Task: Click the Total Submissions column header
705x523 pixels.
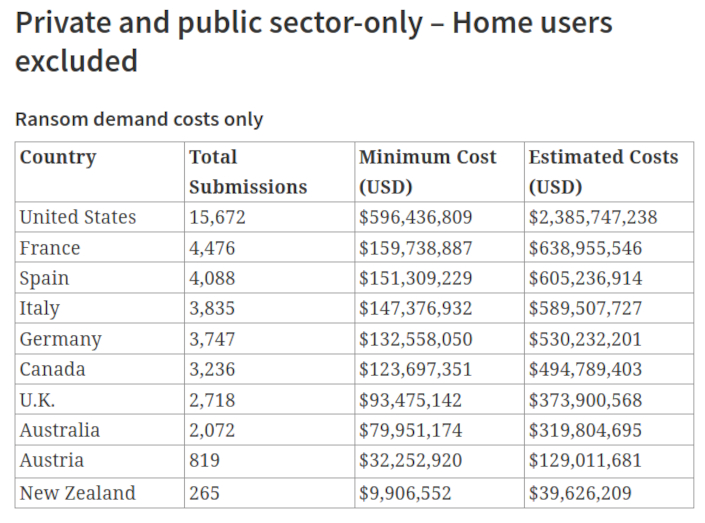Action: coord(248,172)
